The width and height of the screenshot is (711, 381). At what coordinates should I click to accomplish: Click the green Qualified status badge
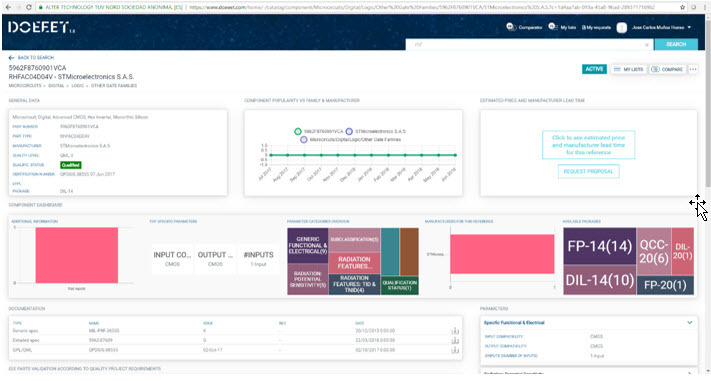pyautogui.click(x=71, y=165)
